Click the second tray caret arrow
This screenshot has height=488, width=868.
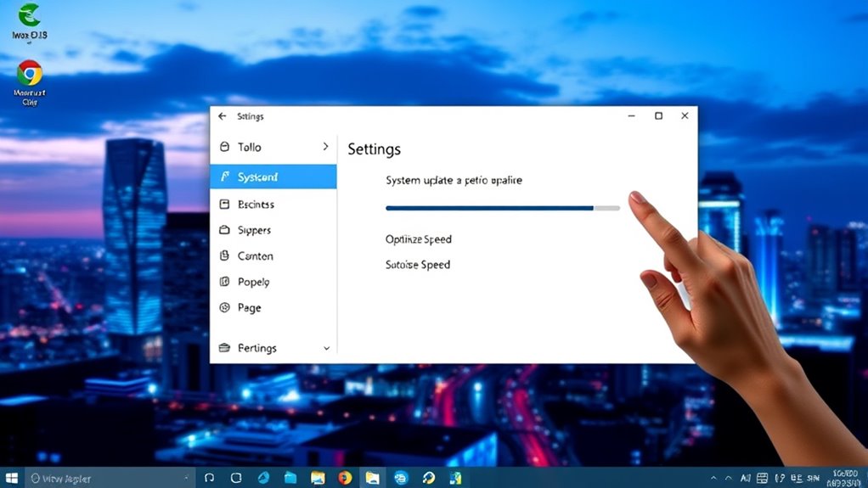tap(729, 479)
